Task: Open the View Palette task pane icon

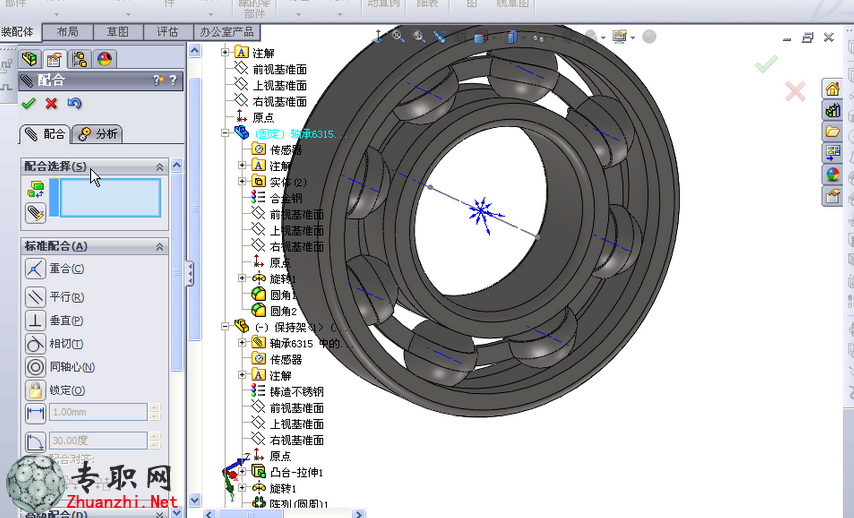Action: [x=832, y=153]
